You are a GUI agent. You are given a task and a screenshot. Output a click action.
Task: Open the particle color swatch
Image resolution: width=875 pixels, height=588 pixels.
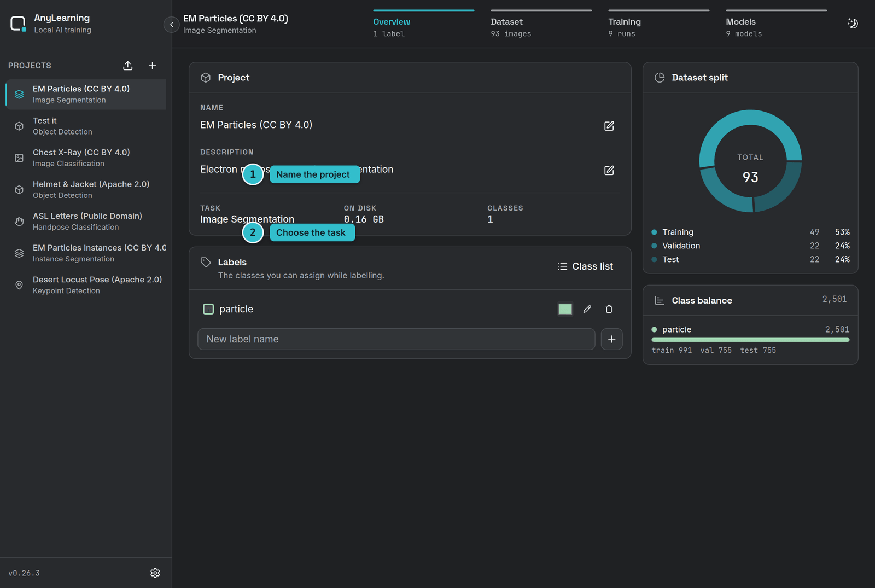[565, 309]
